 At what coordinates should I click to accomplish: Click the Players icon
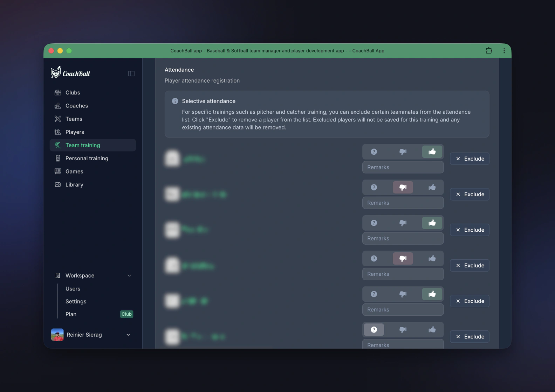58,132
